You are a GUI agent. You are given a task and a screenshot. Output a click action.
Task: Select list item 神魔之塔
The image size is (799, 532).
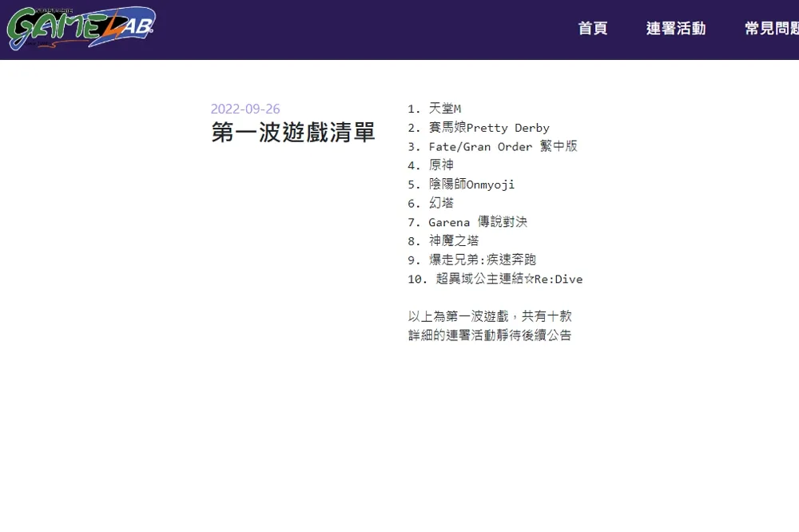point(454,240)
